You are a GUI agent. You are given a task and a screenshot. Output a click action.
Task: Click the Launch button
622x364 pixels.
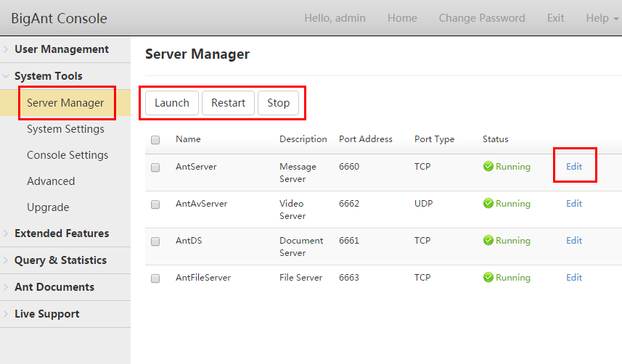tap(172, 103)
